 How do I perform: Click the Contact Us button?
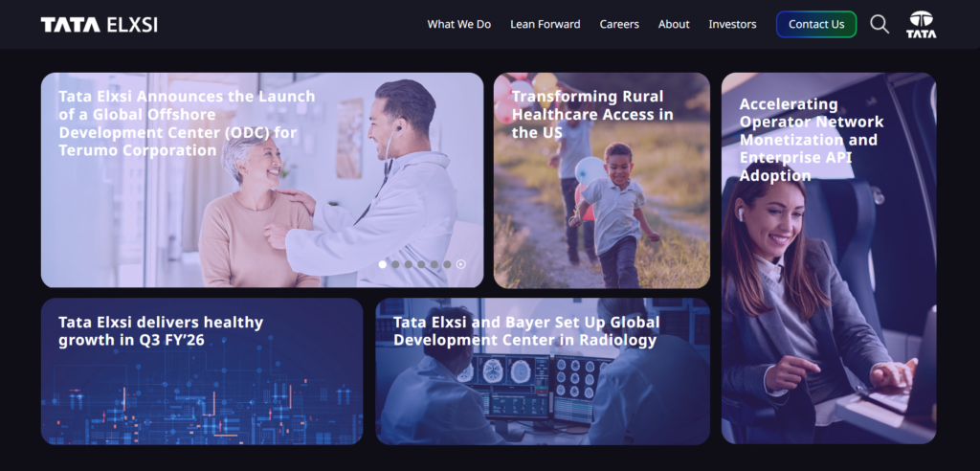click(x=816, y=24)
